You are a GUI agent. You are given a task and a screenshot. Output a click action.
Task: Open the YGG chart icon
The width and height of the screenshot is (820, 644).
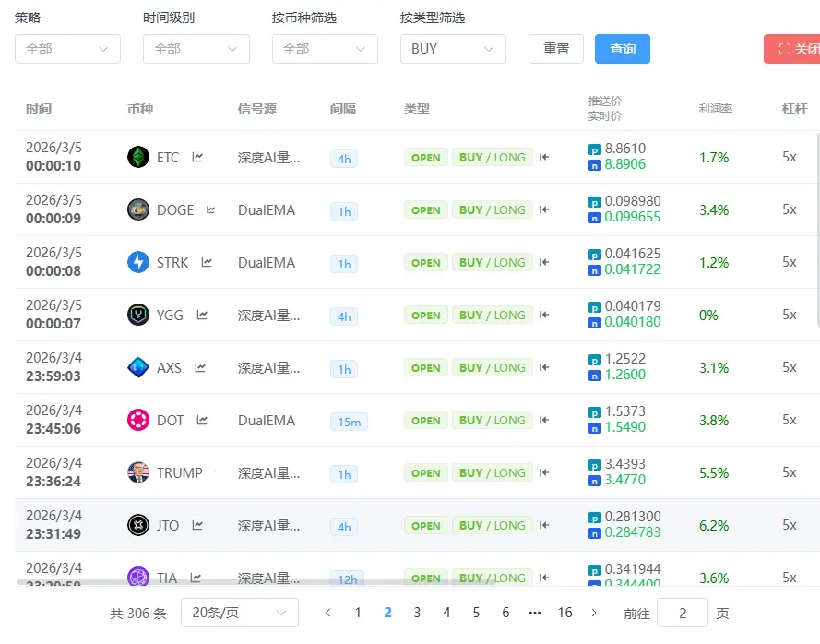(x=202, y=315)
